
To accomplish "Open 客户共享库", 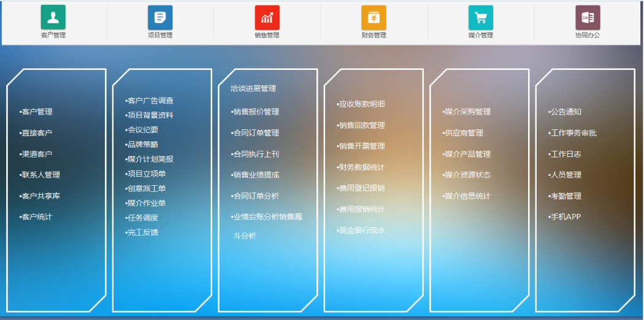I will [39, 196].
